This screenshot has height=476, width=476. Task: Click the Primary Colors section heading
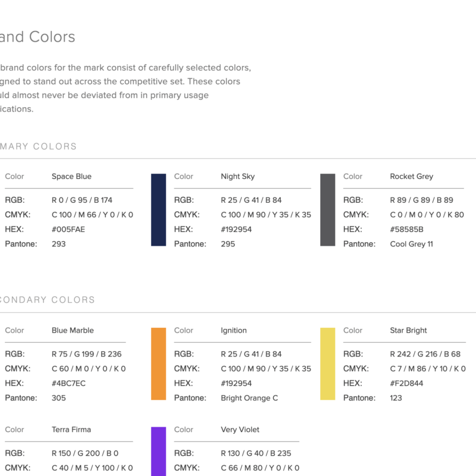(38, 146)
